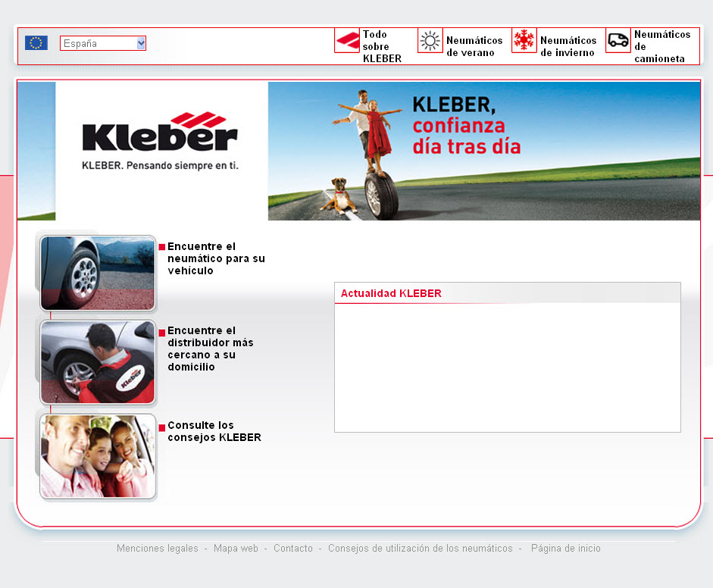The height and width of the screenshot is (588, 713).
Task: Open the Kleber mechanic thumbnail image
Action: [x=98, y=362]
